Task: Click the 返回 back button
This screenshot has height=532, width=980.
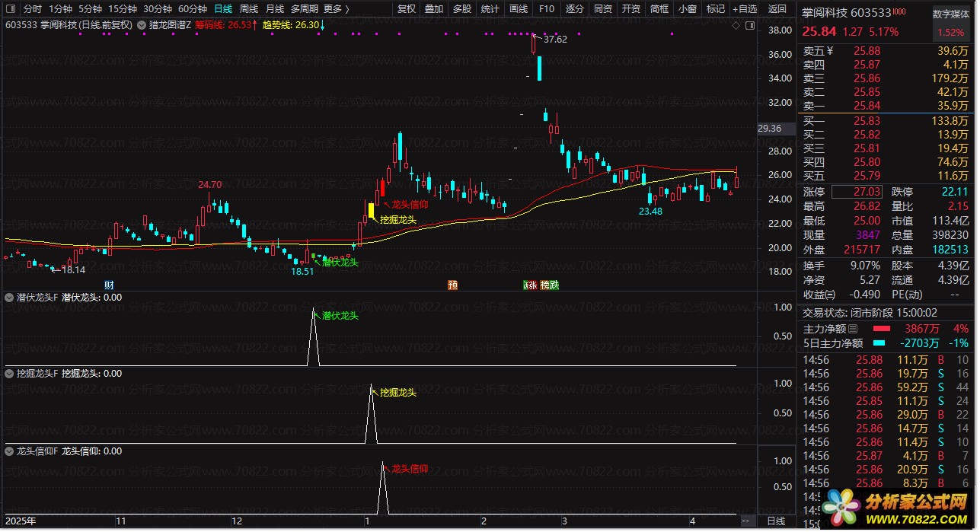Action: [x=777, y=9]
